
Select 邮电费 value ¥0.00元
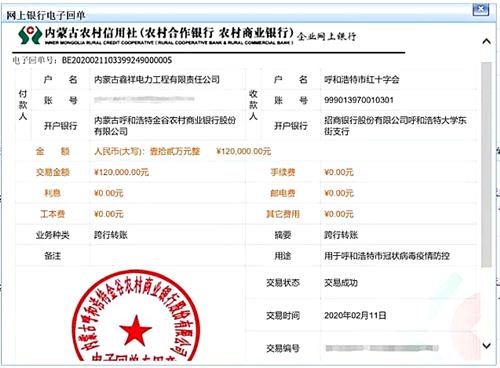pos(339,193)
